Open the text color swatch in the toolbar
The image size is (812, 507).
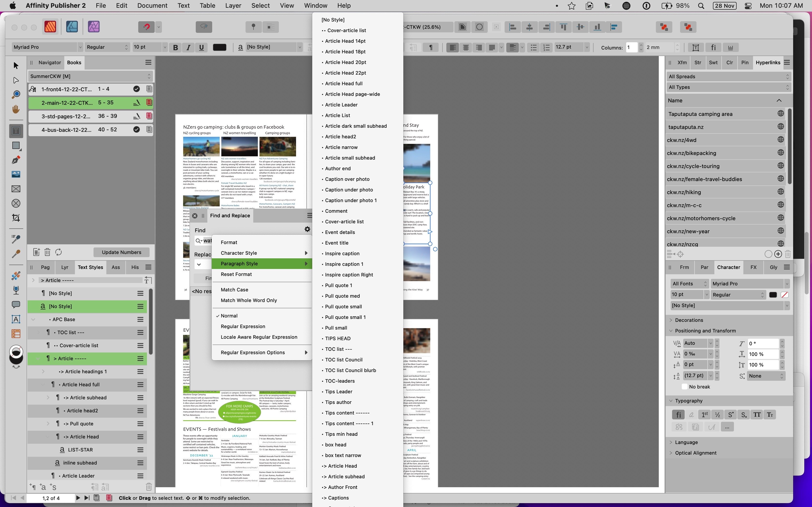point(219,47)
